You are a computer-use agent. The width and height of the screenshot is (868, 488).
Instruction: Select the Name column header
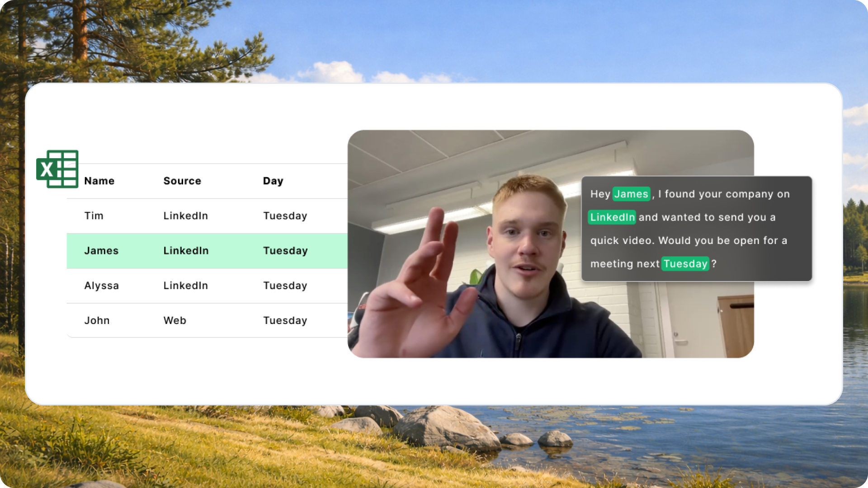pos(99,181)
